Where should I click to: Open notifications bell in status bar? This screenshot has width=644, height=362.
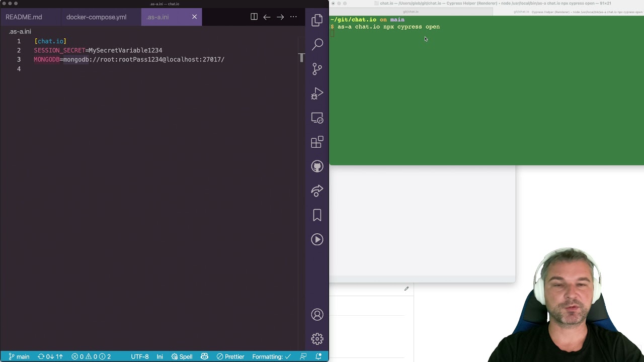[318, 356]
